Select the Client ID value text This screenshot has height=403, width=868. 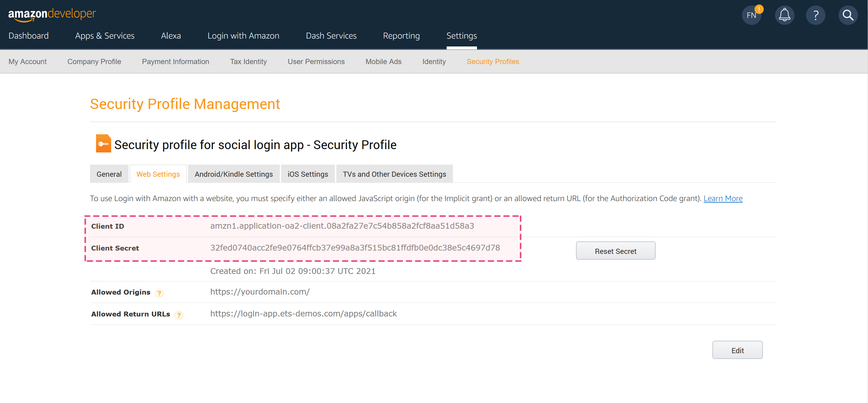pos(342,226)
